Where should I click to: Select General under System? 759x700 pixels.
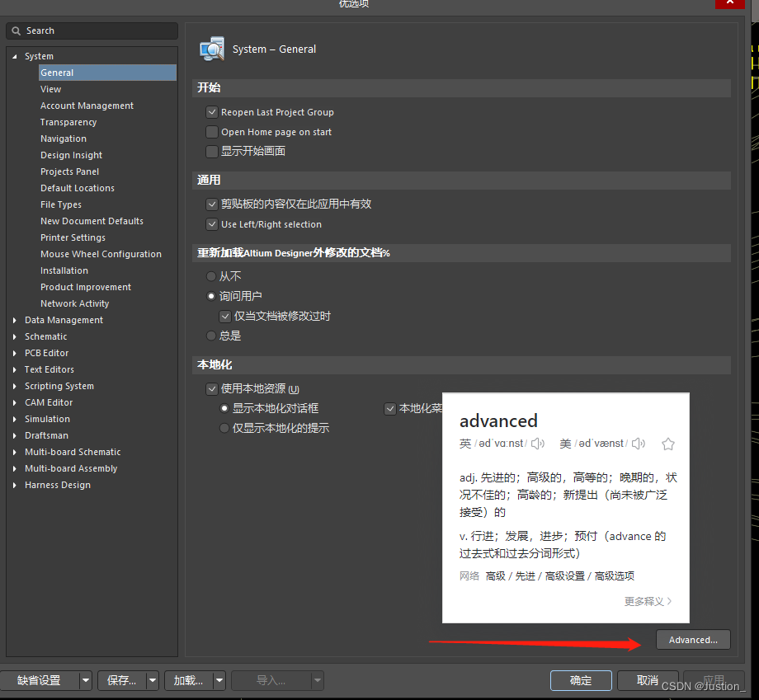coord(107,73)
